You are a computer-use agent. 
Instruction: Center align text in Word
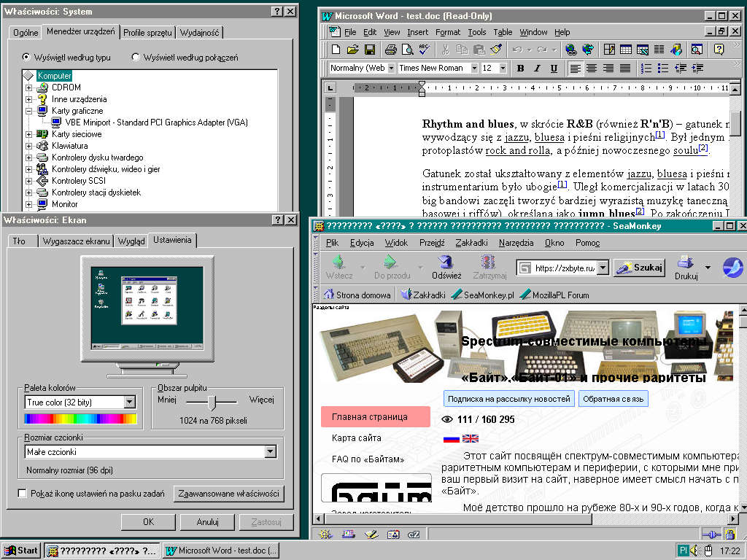592,68
